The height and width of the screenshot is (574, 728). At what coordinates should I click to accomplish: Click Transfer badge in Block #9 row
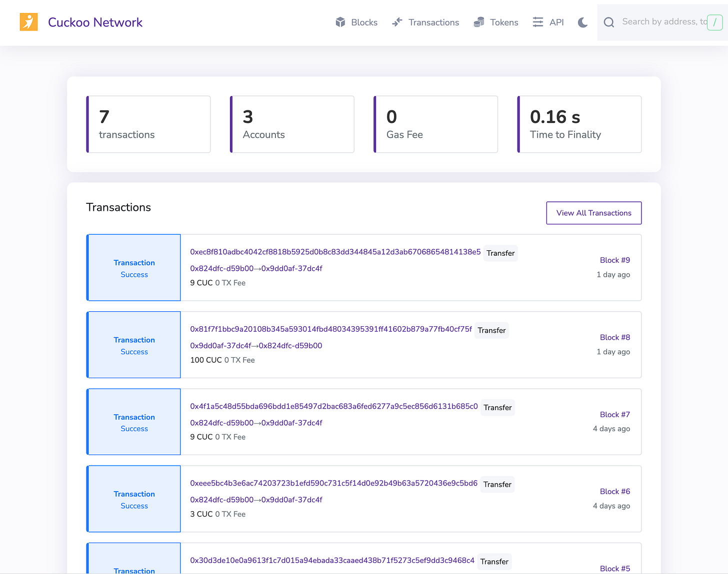coord(500,253)
